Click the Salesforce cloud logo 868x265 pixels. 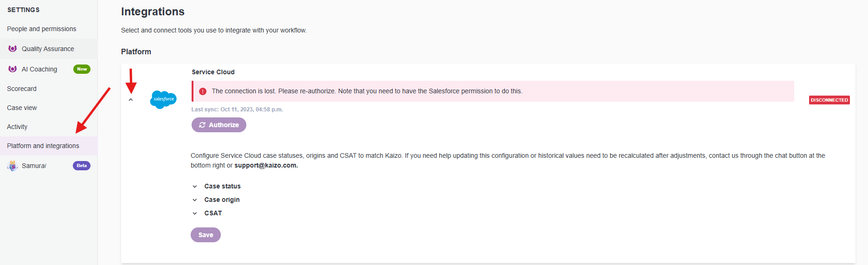[x=163, y=99]
